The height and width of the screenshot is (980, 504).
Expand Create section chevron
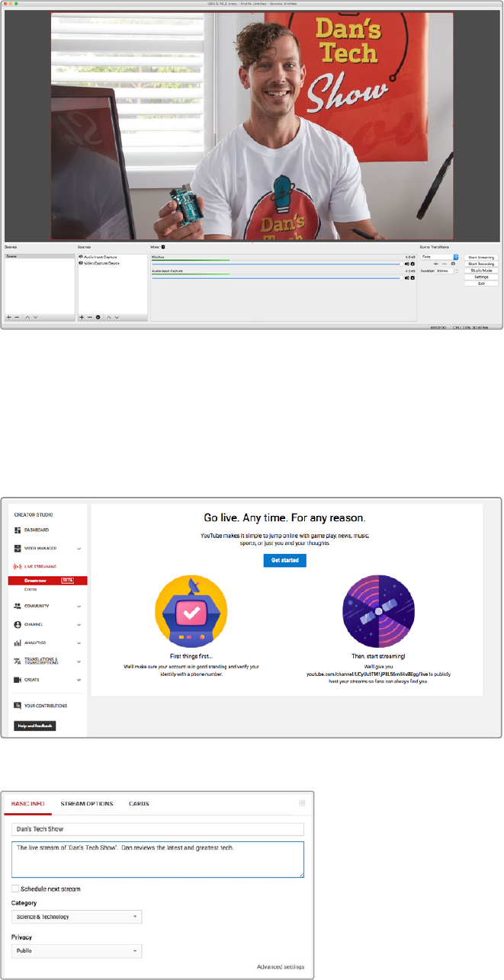(79, 679)
